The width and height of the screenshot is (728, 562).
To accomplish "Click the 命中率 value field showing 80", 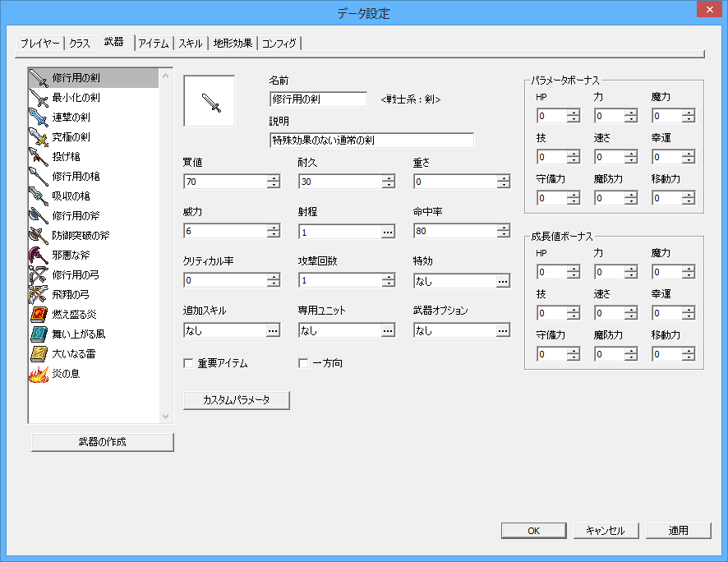I will click(x=455, y=231).
